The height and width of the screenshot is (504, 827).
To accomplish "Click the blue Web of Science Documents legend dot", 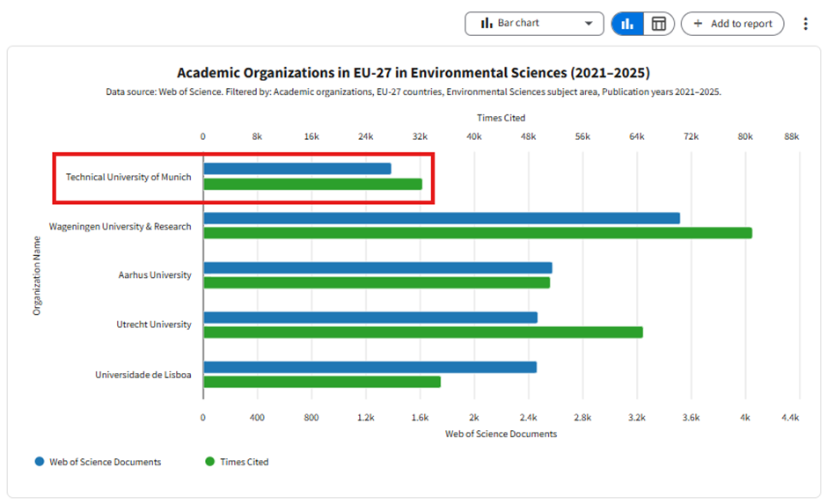I will coord(40,461).
